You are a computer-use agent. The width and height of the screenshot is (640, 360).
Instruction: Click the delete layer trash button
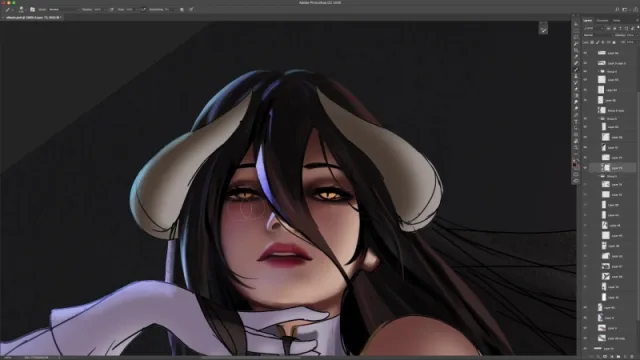(x=632, y=356)
